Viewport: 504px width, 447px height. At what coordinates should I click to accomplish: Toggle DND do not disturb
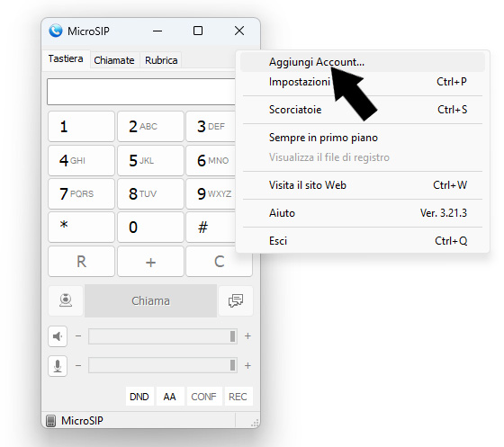pos(139,397)
